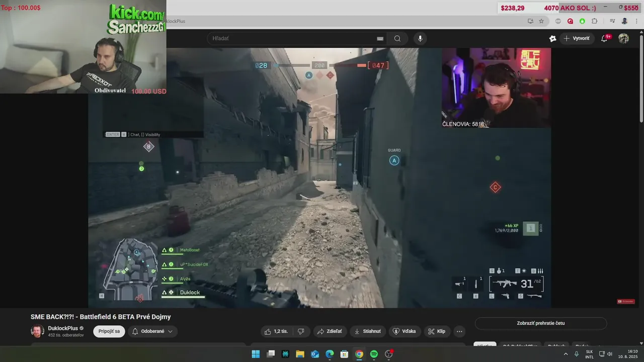Viewport: 644px width, 362px height.
Task: Click Vytvoriť create button
Action: click(x=577, y=38)
